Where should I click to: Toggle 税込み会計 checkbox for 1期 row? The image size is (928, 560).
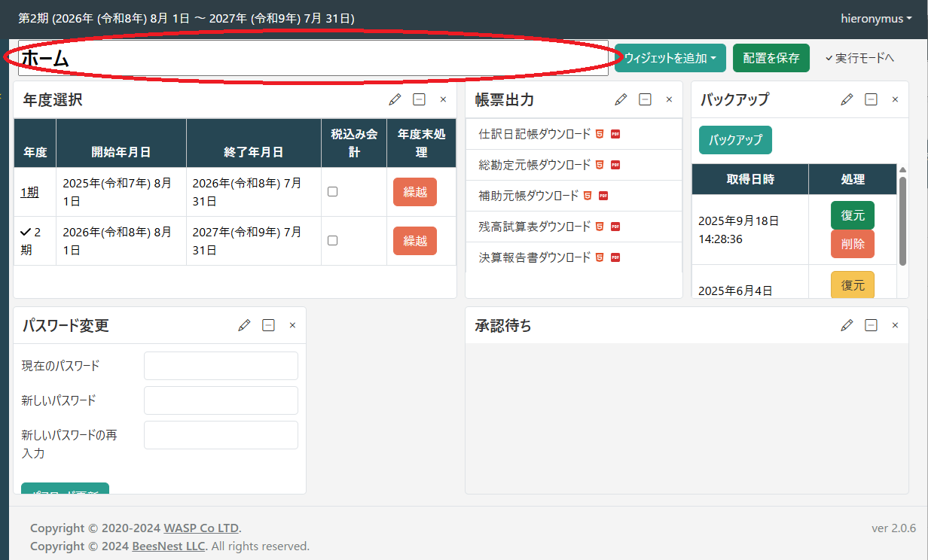332,192
